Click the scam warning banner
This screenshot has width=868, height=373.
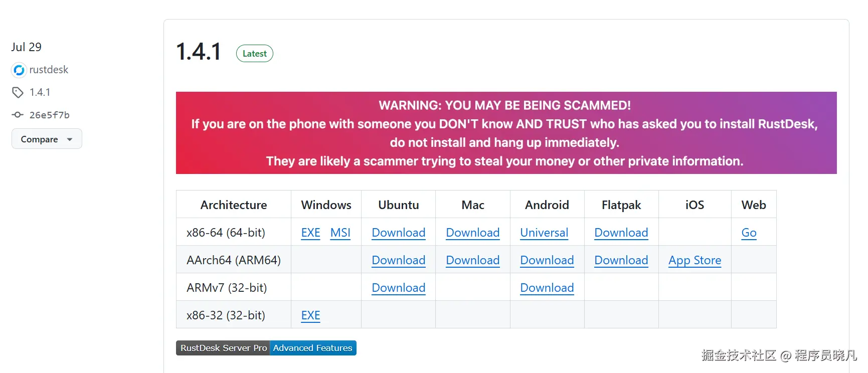pos(506,133)
